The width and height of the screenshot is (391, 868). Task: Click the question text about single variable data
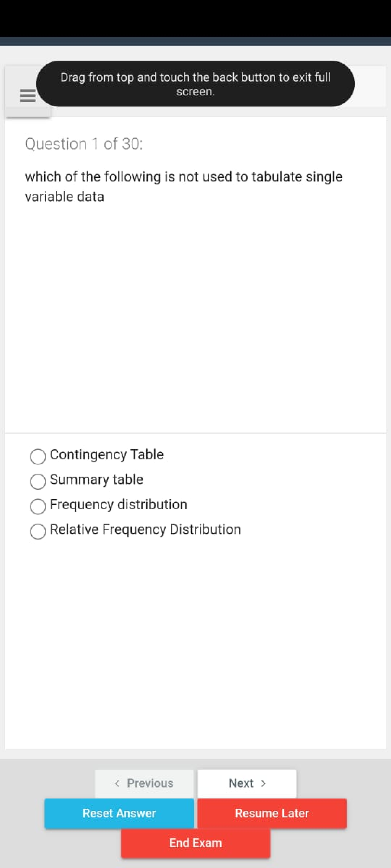pyautogui.click(x=183, y=186)
